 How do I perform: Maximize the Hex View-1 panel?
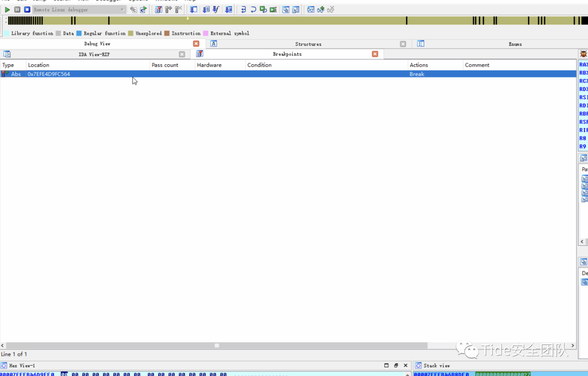click(x=386, y=366)
